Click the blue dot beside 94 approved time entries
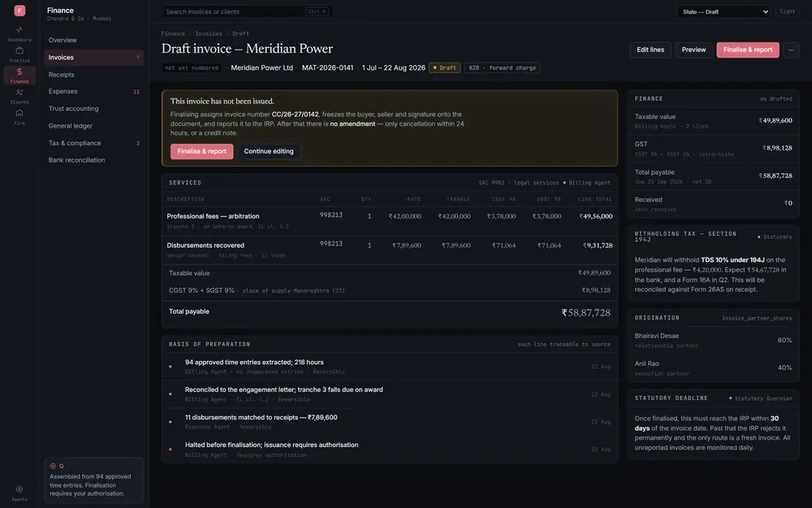 click(x=171, y=367)
